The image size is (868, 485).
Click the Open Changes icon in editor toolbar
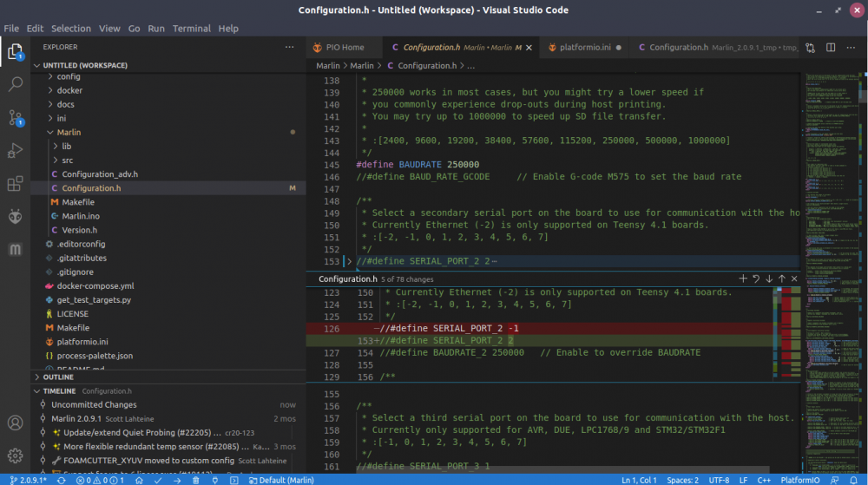(811, 48)
